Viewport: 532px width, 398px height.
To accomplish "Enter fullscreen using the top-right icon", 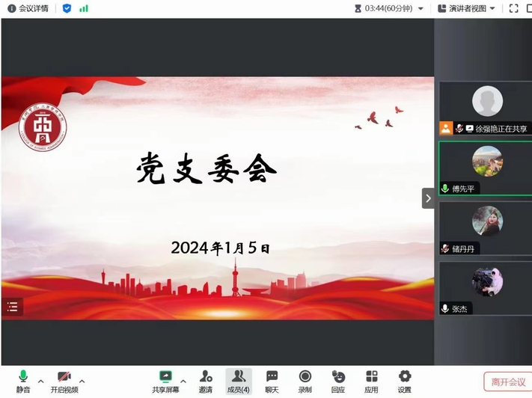I will pyautogui.click(x=513, y=8).
